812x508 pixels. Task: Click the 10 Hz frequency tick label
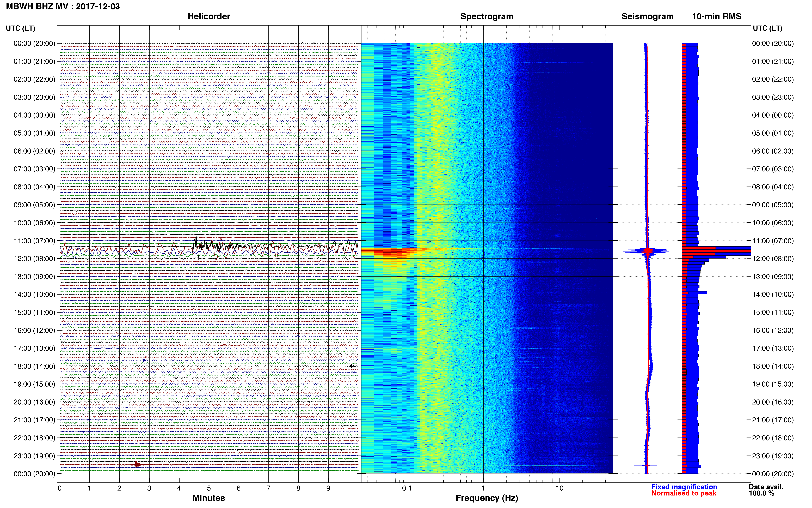(559, 488)
